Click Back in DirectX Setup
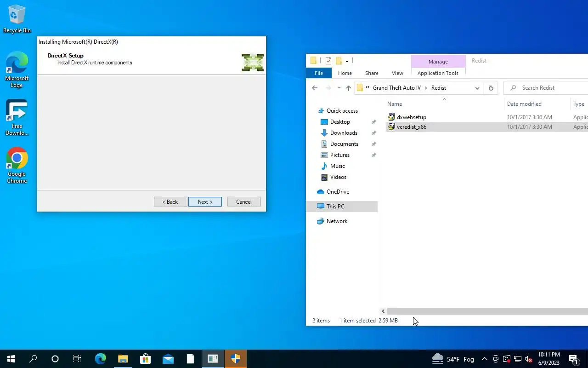588x368 pixels. [x=170, y=202]
